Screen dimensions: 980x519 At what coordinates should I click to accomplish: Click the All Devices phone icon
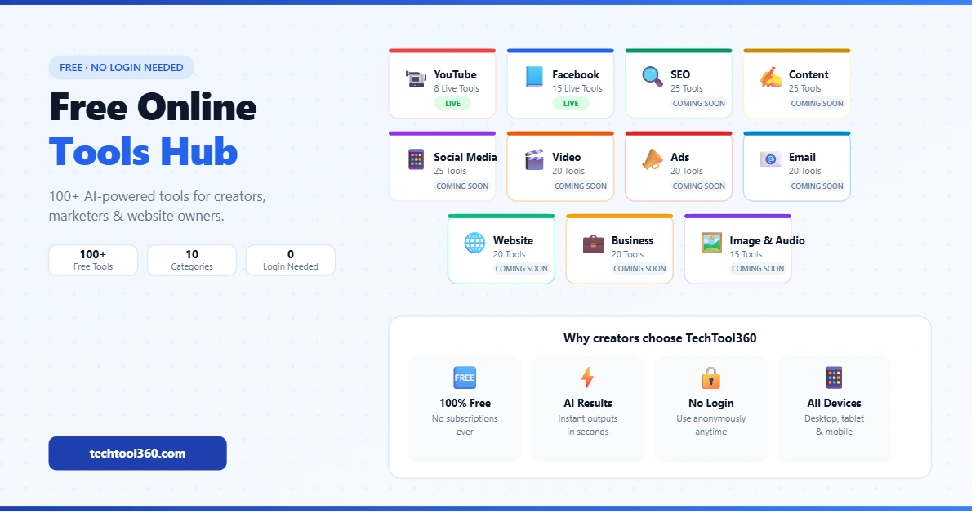click(834, 378)
